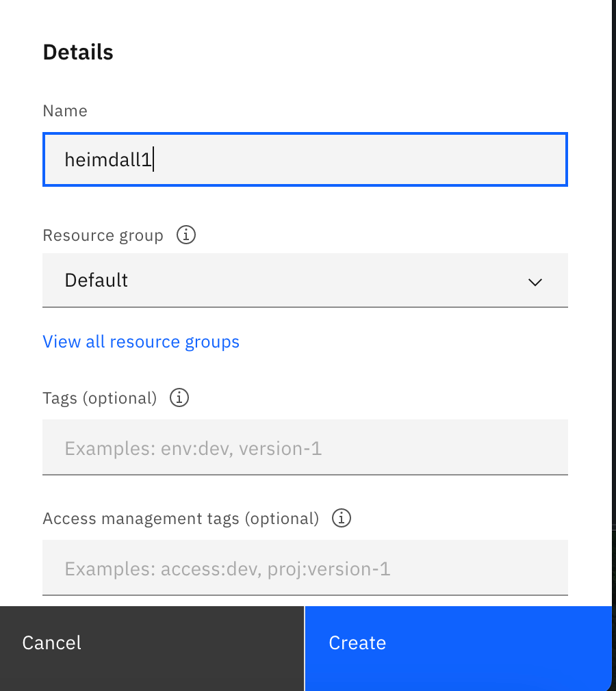Open the Default resource group dropdown
Viewport: 616px width, 691px height.
[305, 281]
